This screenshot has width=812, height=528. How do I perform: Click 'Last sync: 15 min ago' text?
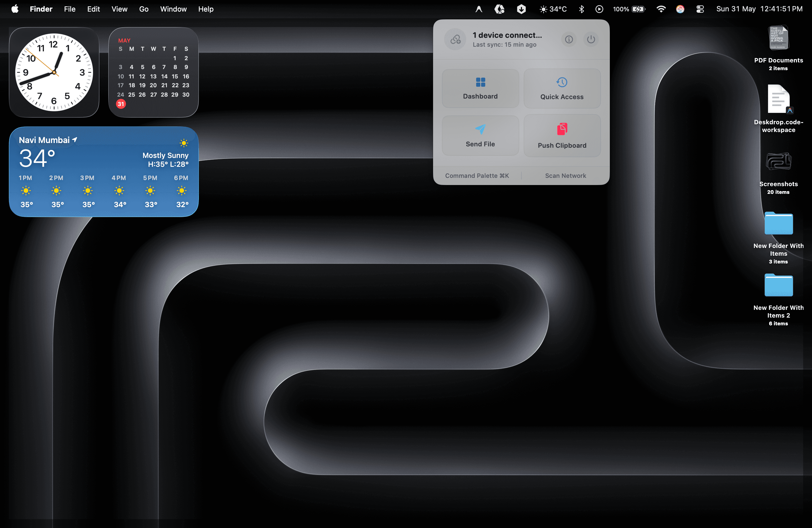[504, 45]
